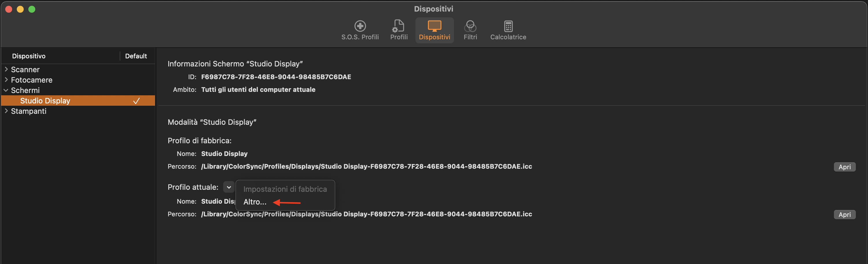This screenshot has width=868, height=264.
Task: Select the display ID F6987C78 text
Action: pos(276,77)
